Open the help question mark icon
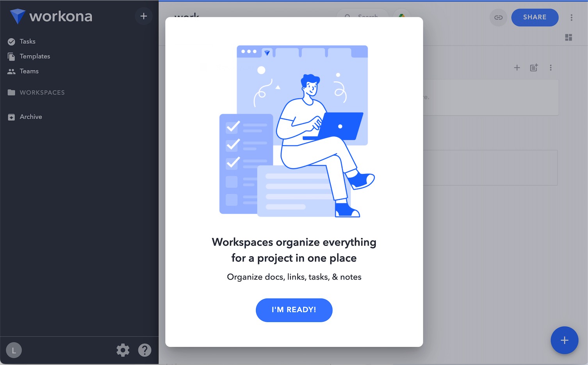The image size is (588, 365). 144,350
